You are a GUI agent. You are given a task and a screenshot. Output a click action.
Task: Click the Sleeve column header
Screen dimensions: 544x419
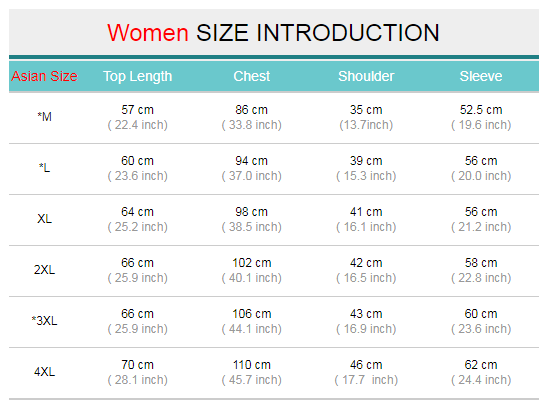coord(481,76)
